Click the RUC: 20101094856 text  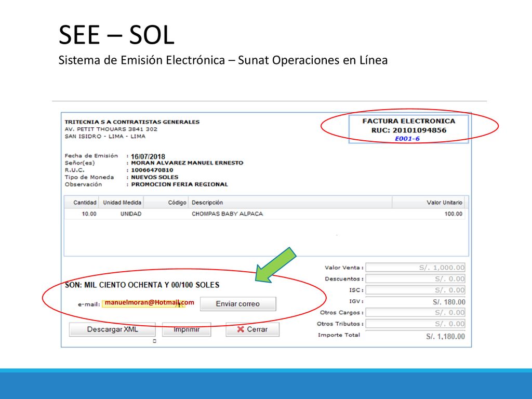[x=409, y=130]
